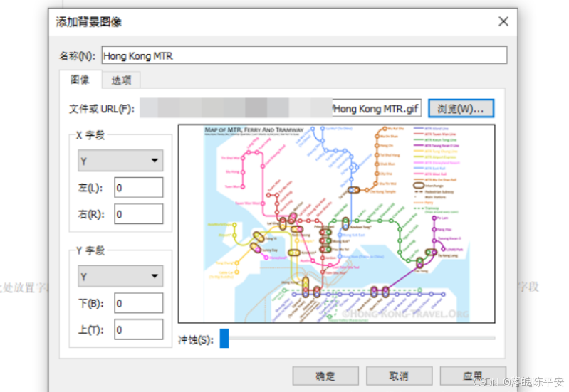Click the 冲蚀(S) slider handle
Viewport: 569px width, 392px height.
click(224, 339)
